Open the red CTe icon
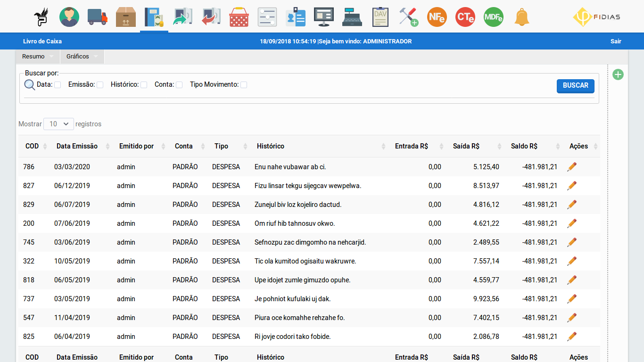 coord(465,17)
